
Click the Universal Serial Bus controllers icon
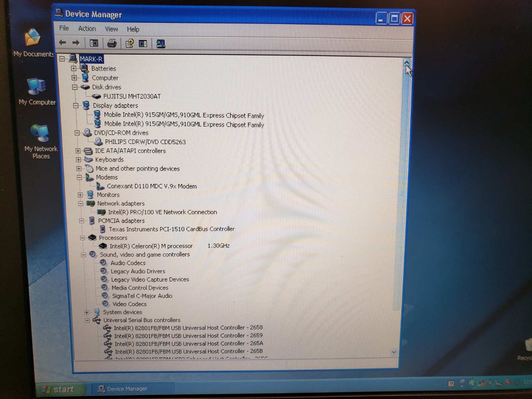(x=97, y=320)
